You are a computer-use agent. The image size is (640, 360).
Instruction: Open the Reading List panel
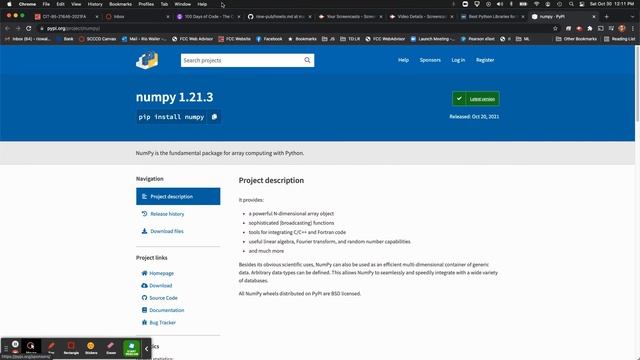point(619,39)
